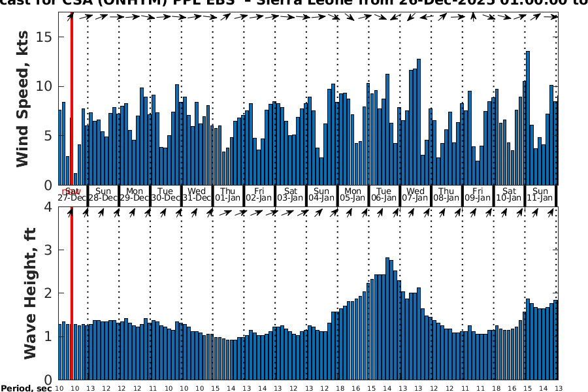
Task: Select the Fri 02-Jan date label
Action: (x=259, y=194)
